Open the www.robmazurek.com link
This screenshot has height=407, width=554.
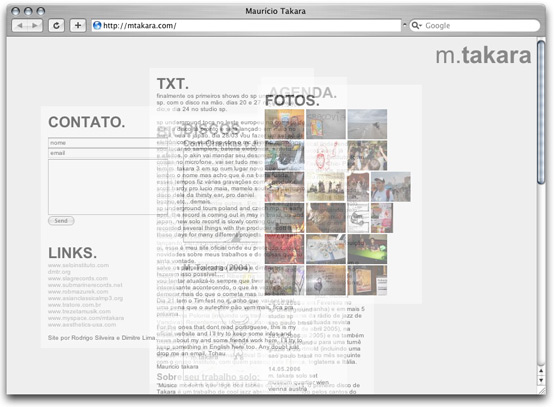click(78, 291)
